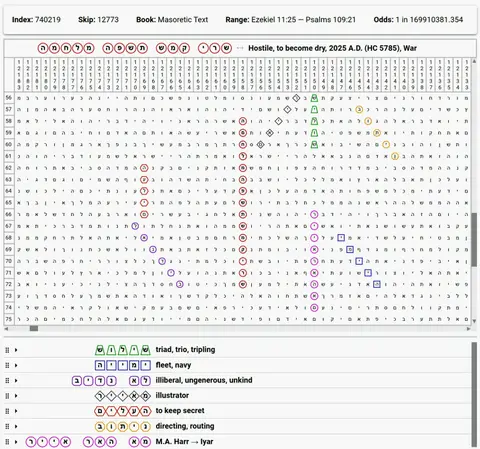The width and height of the screenshot is (480, 449).
Task: Grab the drag handle for 'to keep secret'
Action: coord(7,411)
